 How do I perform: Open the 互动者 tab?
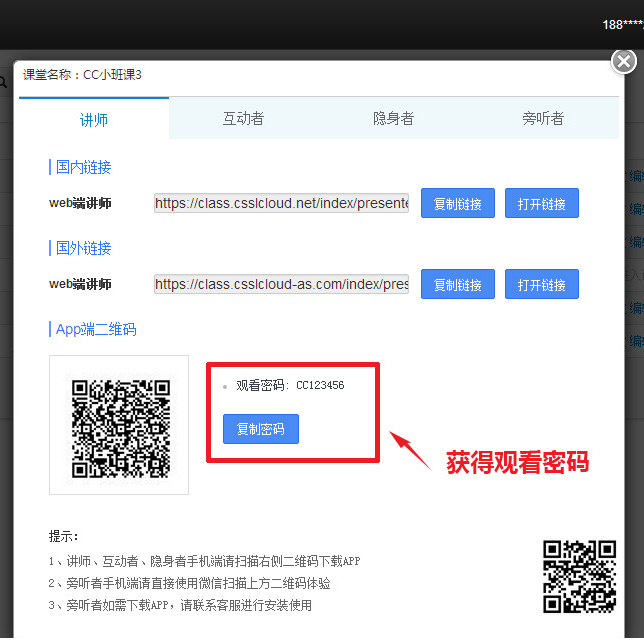click(243, 119)
